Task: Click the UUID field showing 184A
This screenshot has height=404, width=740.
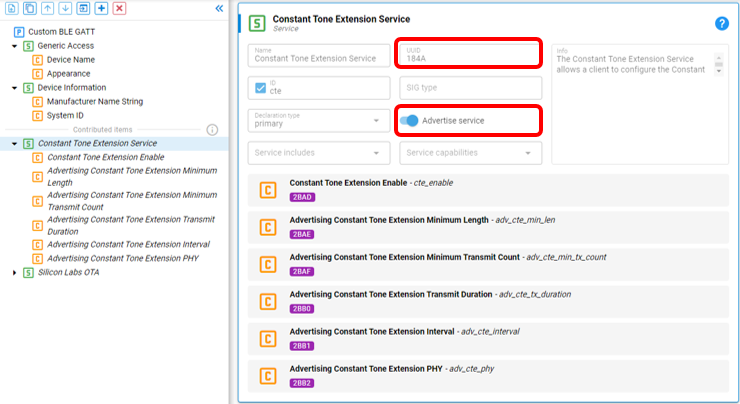Action: [x=471, y=55]
